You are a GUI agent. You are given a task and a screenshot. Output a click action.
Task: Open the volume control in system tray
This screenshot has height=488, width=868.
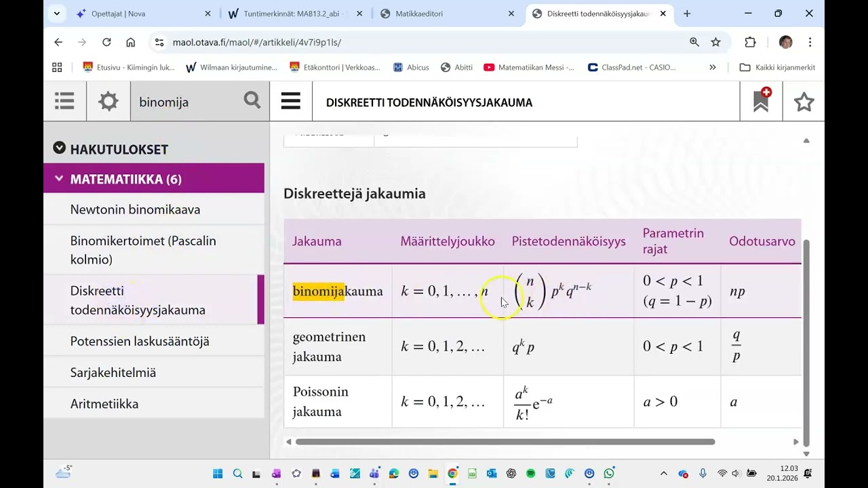point(736,474)
